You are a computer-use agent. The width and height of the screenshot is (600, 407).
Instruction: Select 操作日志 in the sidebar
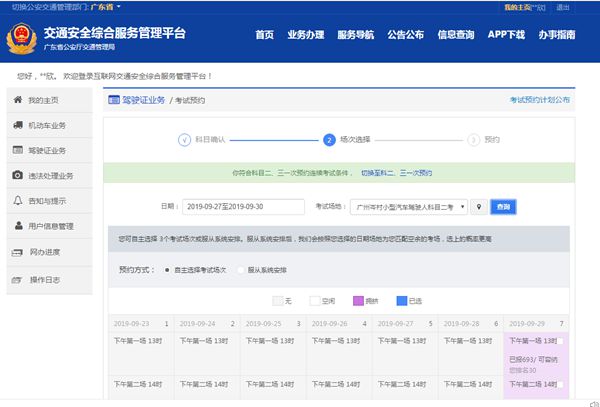click(49, 280)
